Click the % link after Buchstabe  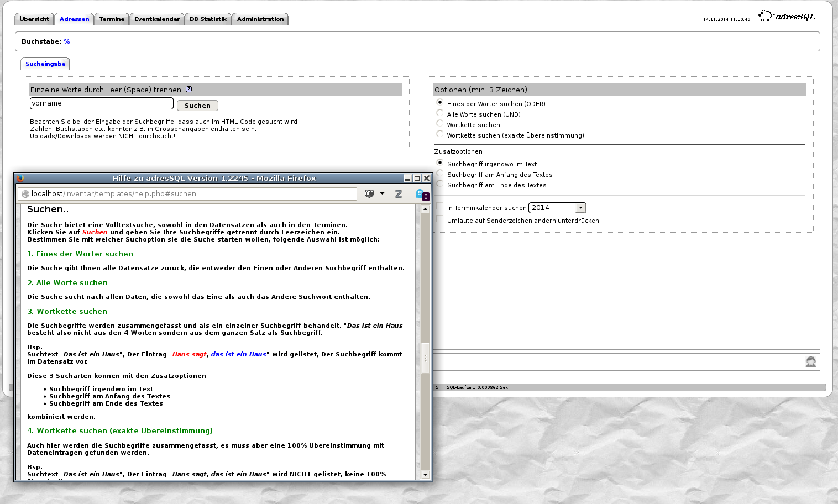pos(66,41)
